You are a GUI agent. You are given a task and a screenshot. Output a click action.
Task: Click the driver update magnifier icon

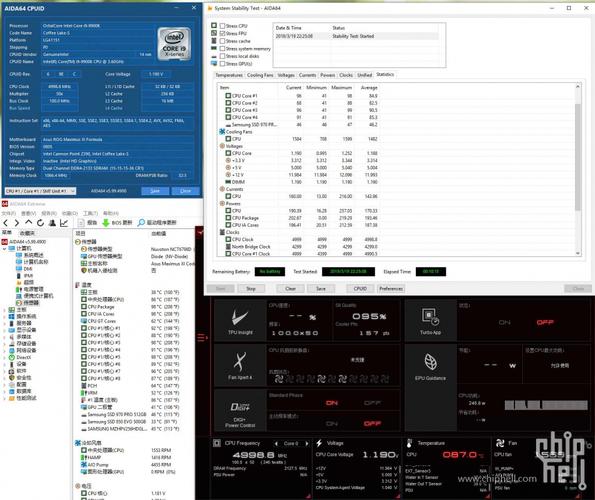point(141,222)
